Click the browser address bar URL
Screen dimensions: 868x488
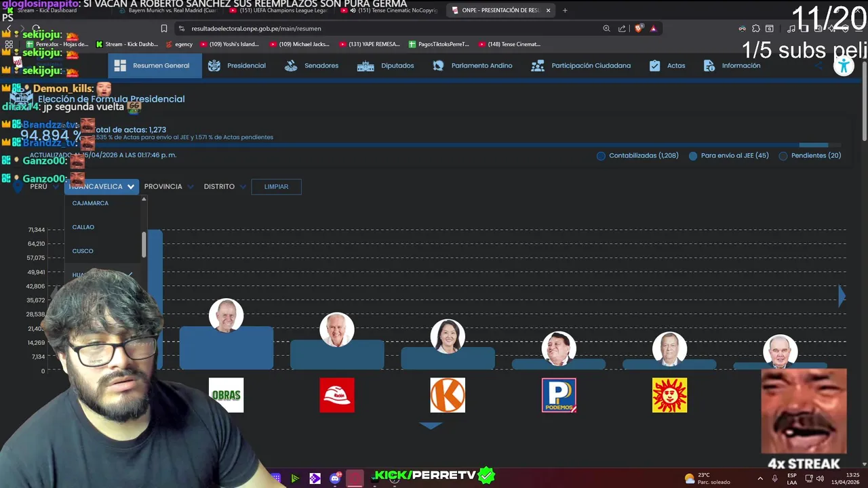click(x=256, y=28)
